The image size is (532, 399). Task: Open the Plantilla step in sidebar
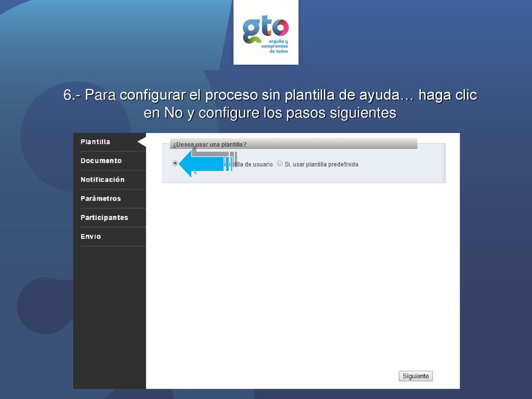click(96, 142)
